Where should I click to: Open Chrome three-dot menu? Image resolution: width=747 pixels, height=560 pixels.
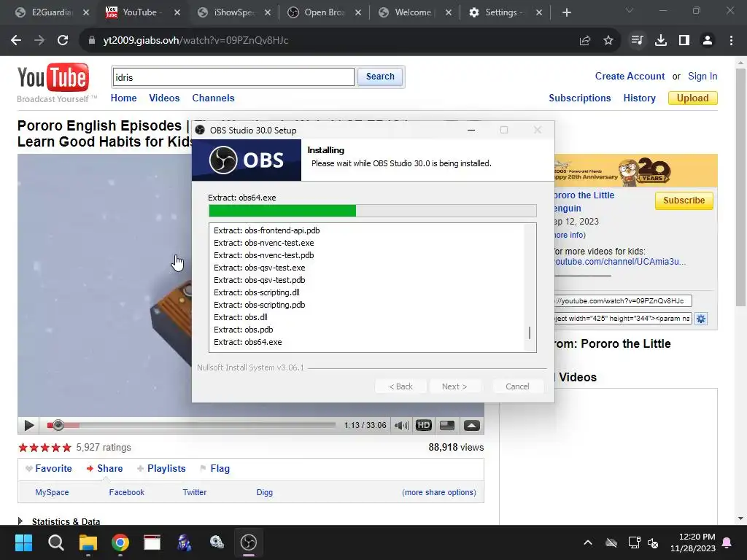tap(731, 41)
